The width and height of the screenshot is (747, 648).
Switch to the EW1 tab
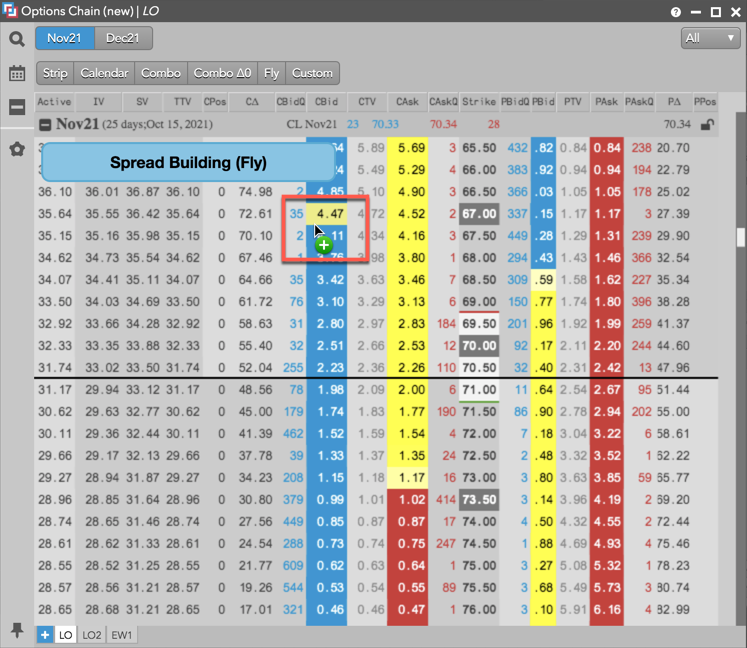point(121,634)
